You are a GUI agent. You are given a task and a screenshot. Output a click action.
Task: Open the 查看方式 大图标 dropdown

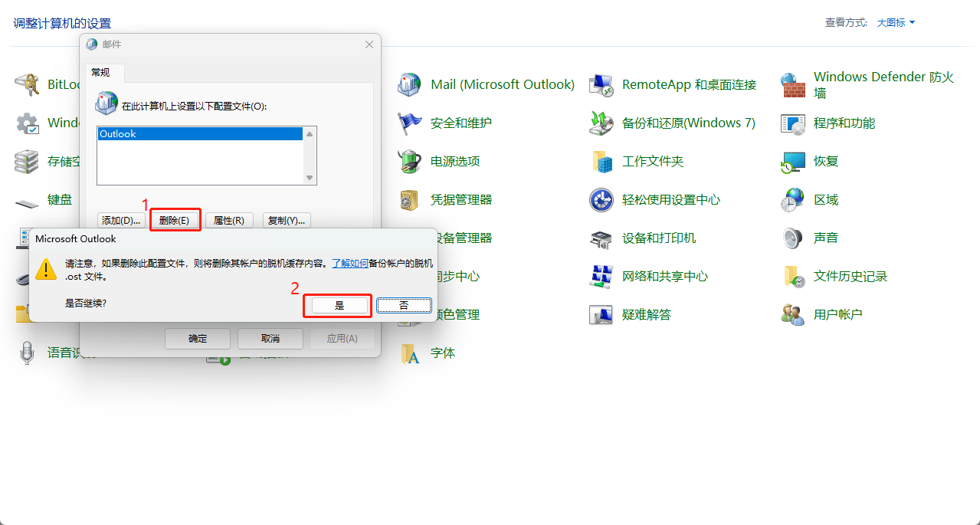tap(896, 23)
